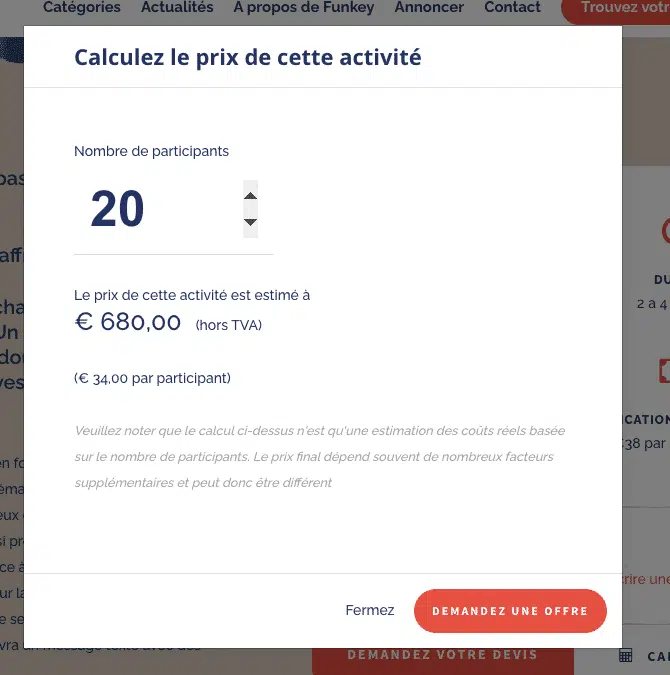Click the 'Nombre de participants' label
670x675 pixels.
151,152
